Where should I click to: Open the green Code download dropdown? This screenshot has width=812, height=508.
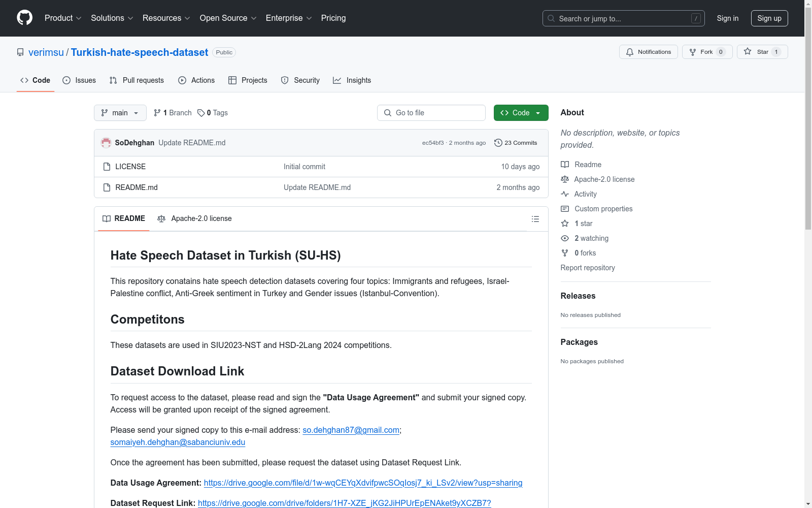(x=521, y=113)
